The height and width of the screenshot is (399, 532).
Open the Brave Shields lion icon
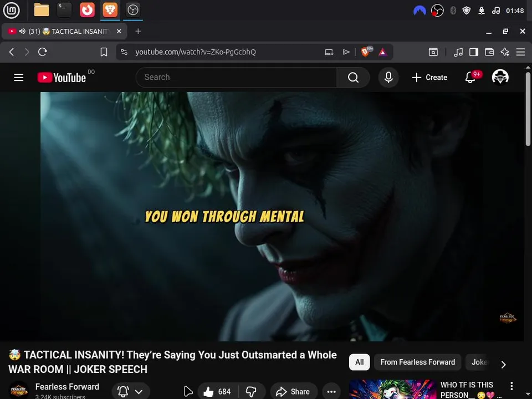(x=366, y=52)
